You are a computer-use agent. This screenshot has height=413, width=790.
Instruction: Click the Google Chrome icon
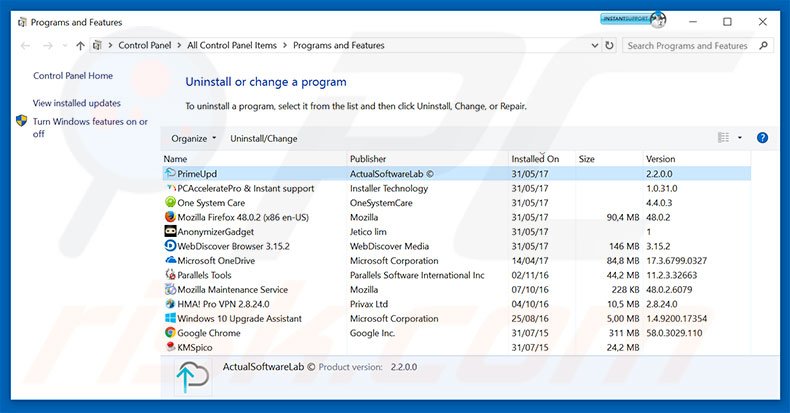coord(170,333)
